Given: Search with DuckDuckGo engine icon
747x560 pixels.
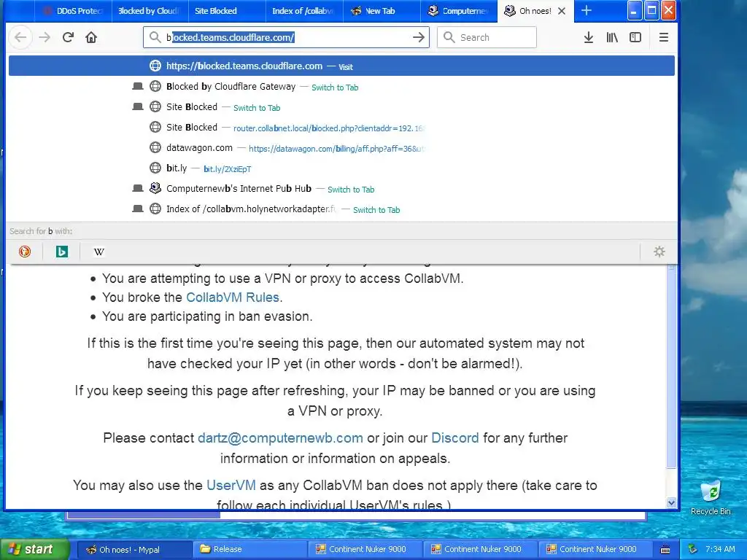Looking at the screenshot, I should point(25,252).
